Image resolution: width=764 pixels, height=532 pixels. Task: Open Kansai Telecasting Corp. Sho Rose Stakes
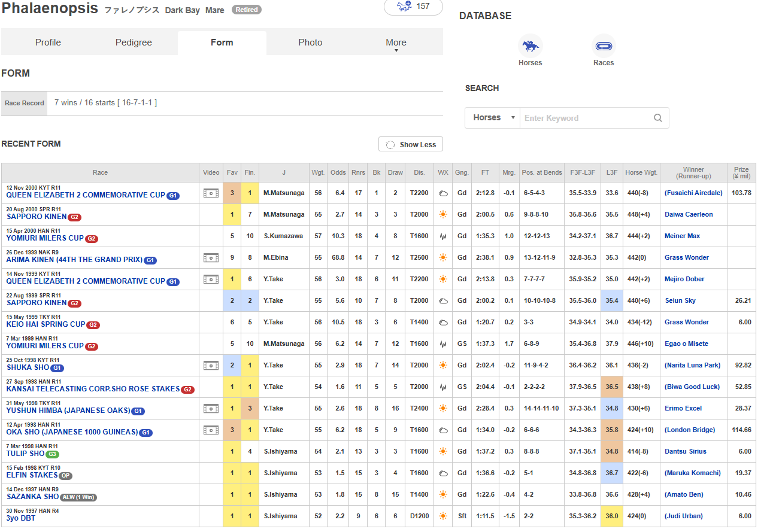93,389
